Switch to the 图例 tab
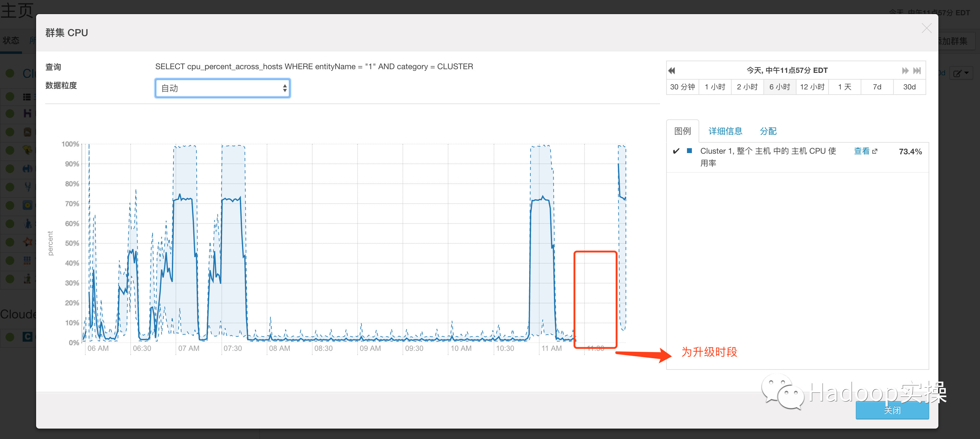 pyautogui.click(x=682, y=131)
